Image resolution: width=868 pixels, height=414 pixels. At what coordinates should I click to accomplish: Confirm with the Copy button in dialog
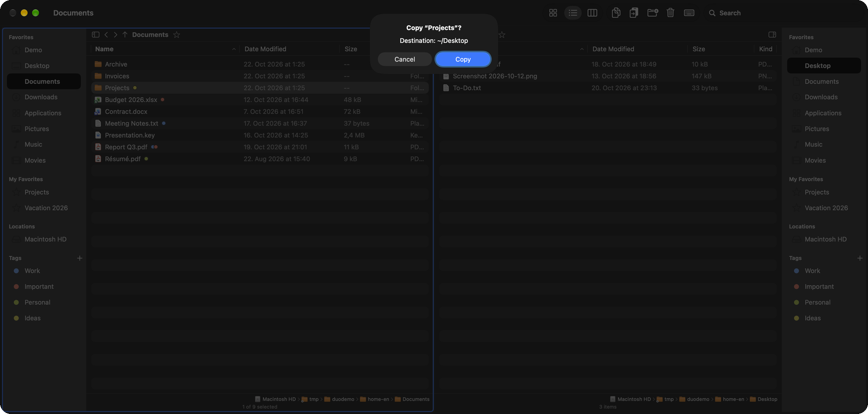pos(463,59)
